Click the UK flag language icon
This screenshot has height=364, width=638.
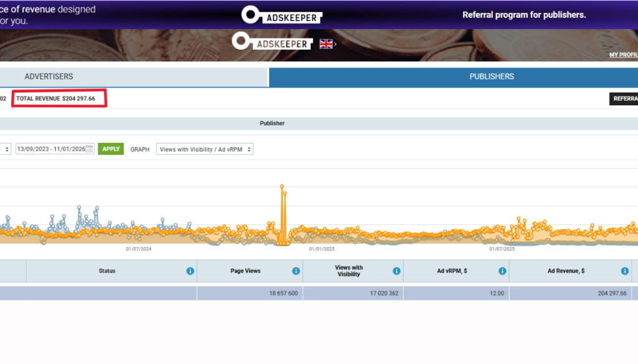tap(325, 44)
